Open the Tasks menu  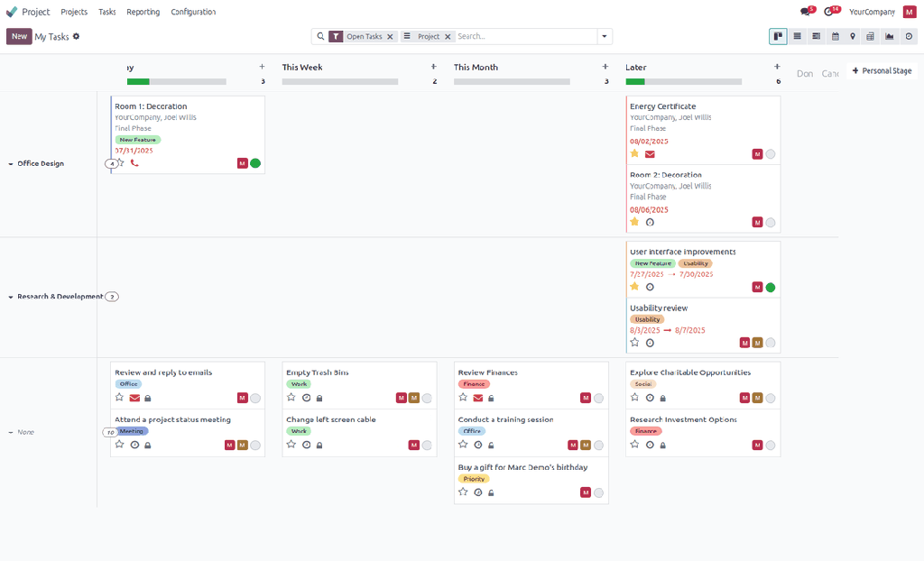107,12
